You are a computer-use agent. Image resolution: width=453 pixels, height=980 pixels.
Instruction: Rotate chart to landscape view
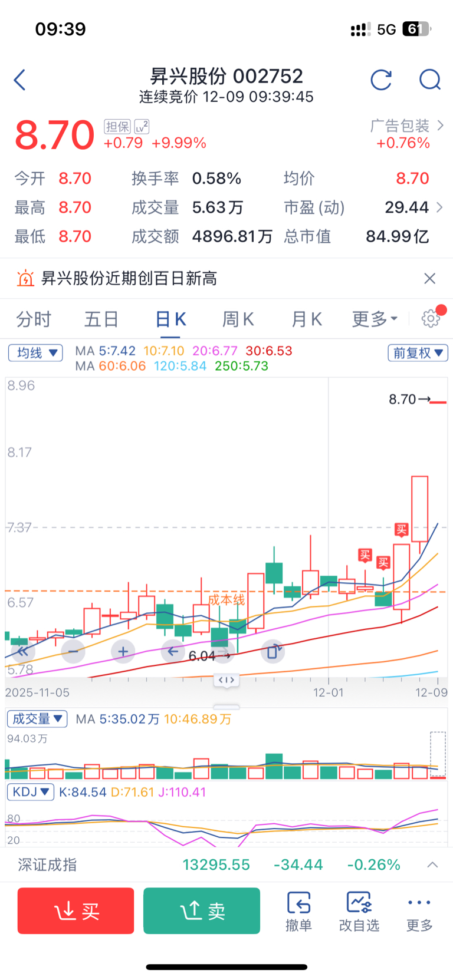[x=273, y=651]
